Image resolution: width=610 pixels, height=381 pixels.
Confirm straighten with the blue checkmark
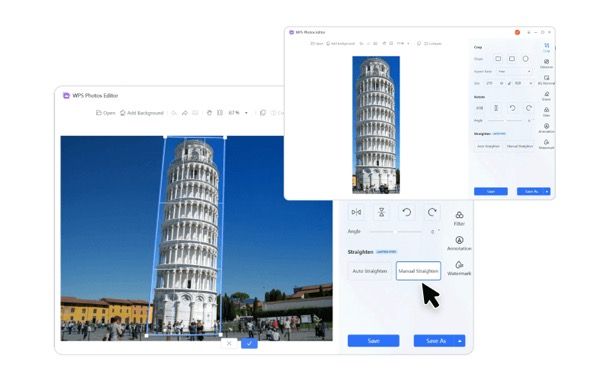click(x=249, y=343)
